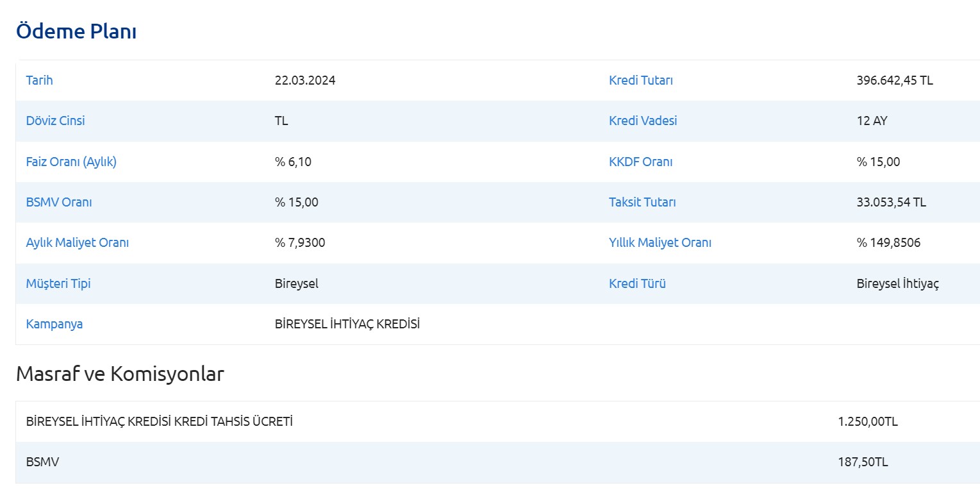Click the BSMV Oranı label
The height and width of the screenshot is (497, 980).
59,202
